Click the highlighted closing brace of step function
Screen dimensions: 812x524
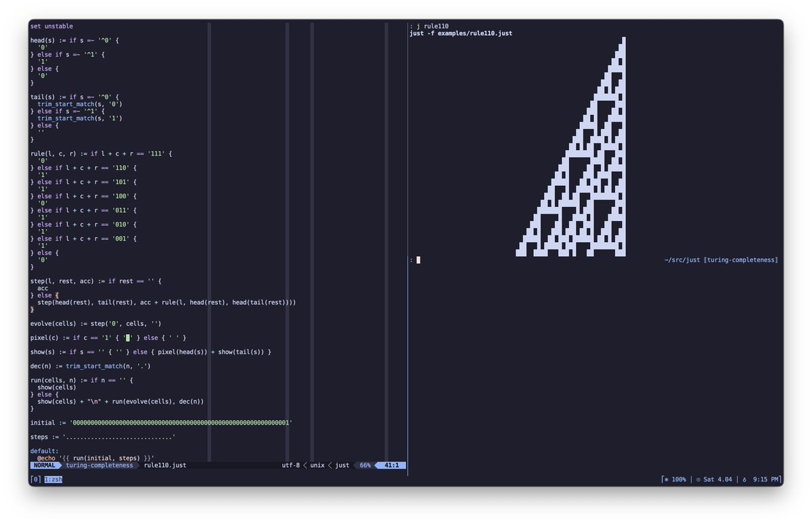coord(32,310)
